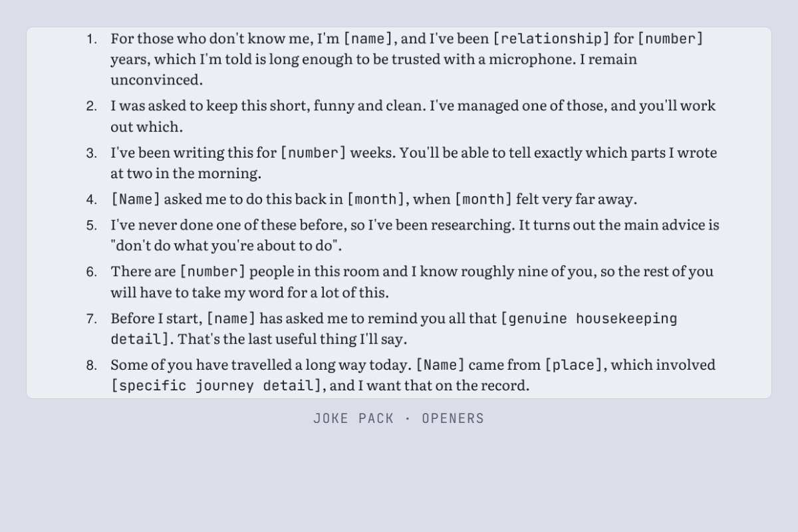Click the word 'unconvinced.' in opener 1

point(156,80)
